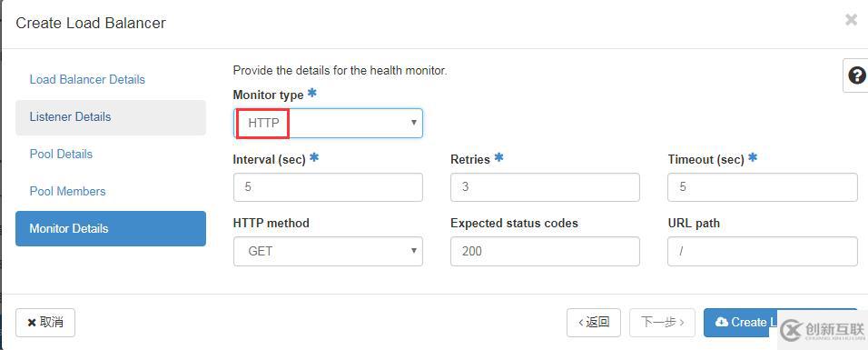Open the Monitor type dropdown

pyautogui.click(x=328, y=123)
